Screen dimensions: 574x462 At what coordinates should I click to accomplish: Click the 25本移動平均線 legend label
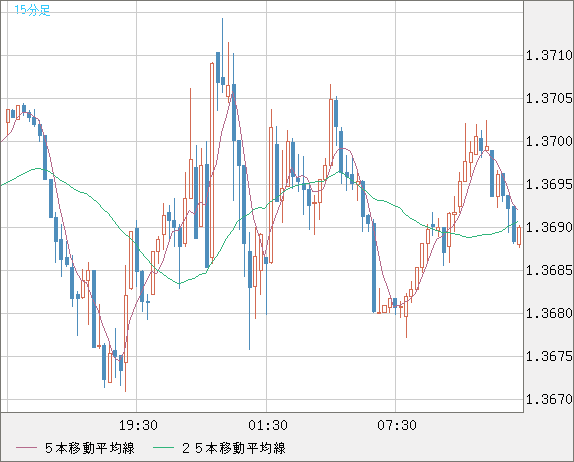pyautogui.click(x=234, y=448)
